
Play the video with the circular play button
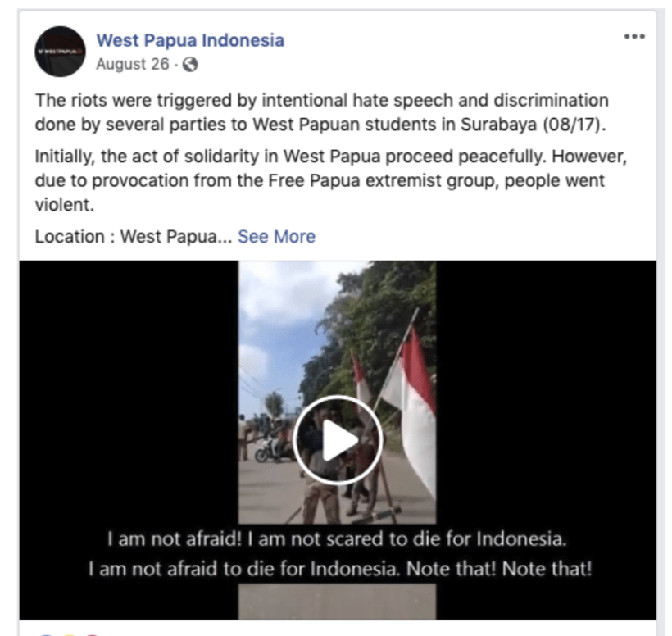[x=338, y=440]
